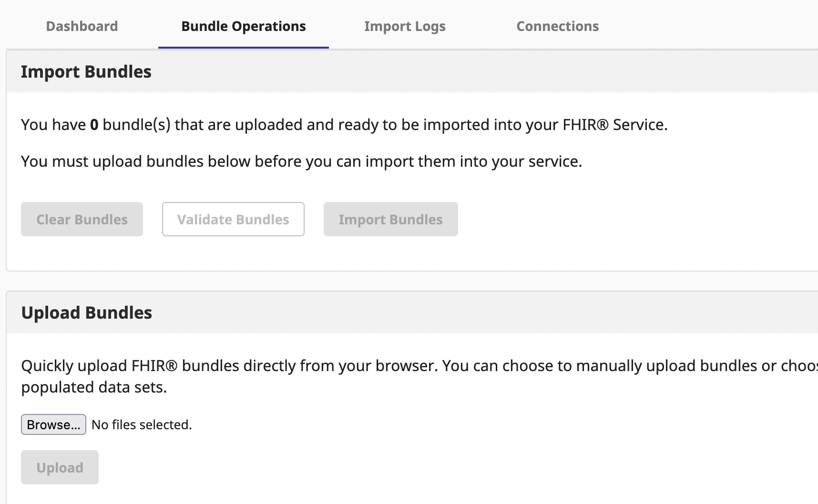Click the Import Bundles section heading
The width and height of the screenshot is (818, 504).
point(86,71)
